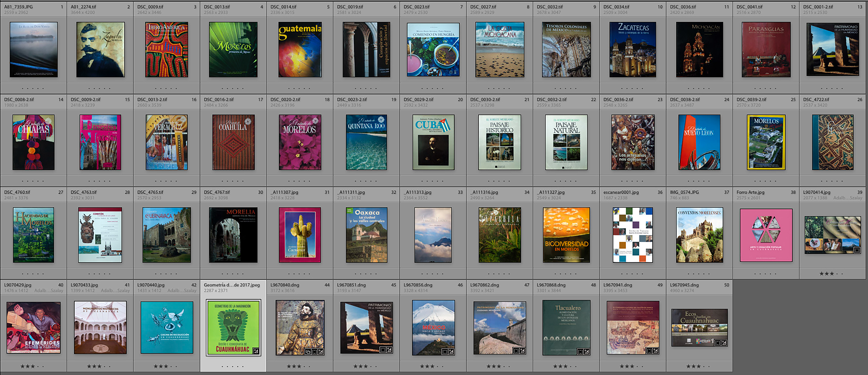Select the Quintana Roo cover thumbnail
This screenshot has width=868, height=375.
click(x=366, y=142)
